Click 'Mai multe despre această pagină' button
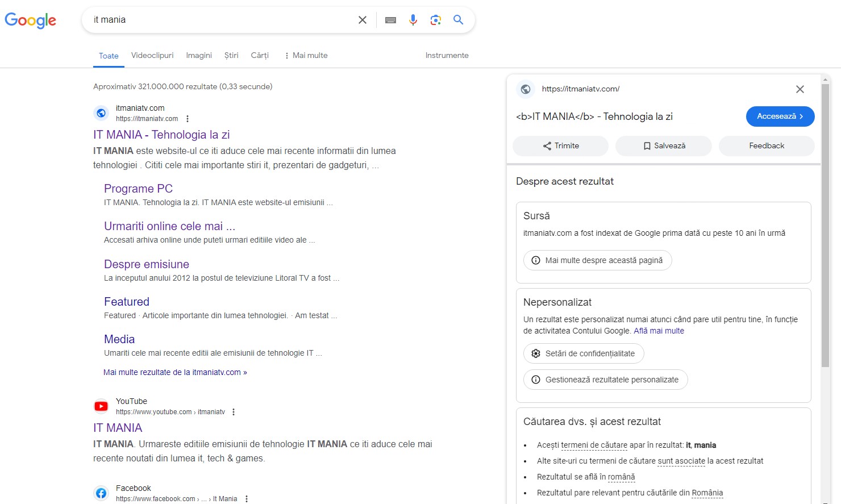The image size is (841, 504). point(598,260)
